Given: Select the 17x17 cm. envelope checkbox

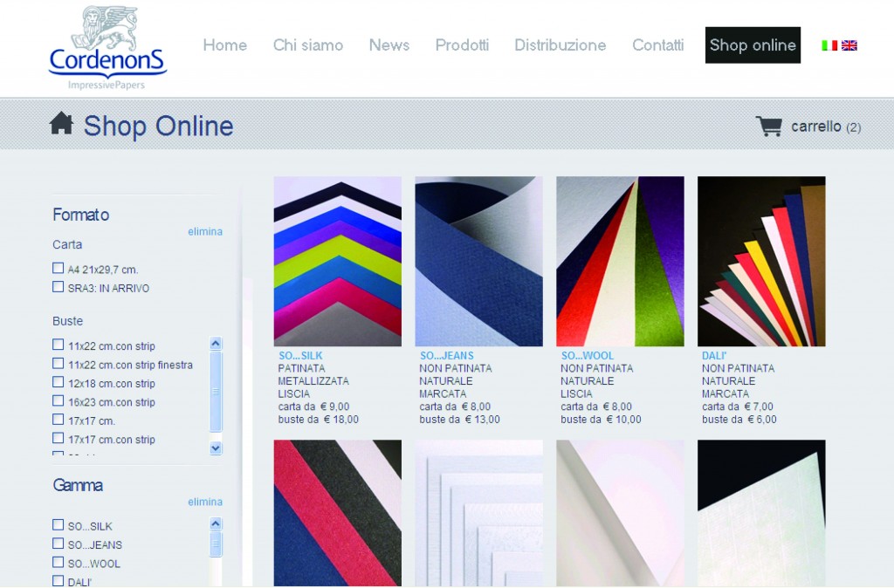Looking at the screenshot, I should tap(58, 420).
